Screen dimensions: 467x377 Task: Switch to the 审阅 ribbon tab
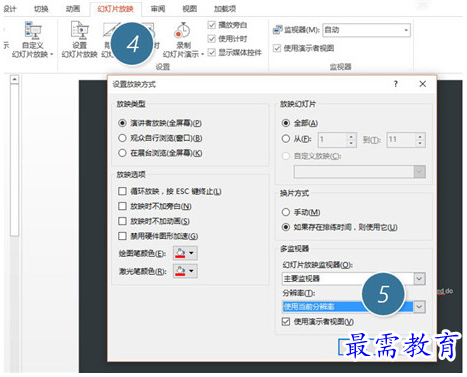(x=158, y=9)
